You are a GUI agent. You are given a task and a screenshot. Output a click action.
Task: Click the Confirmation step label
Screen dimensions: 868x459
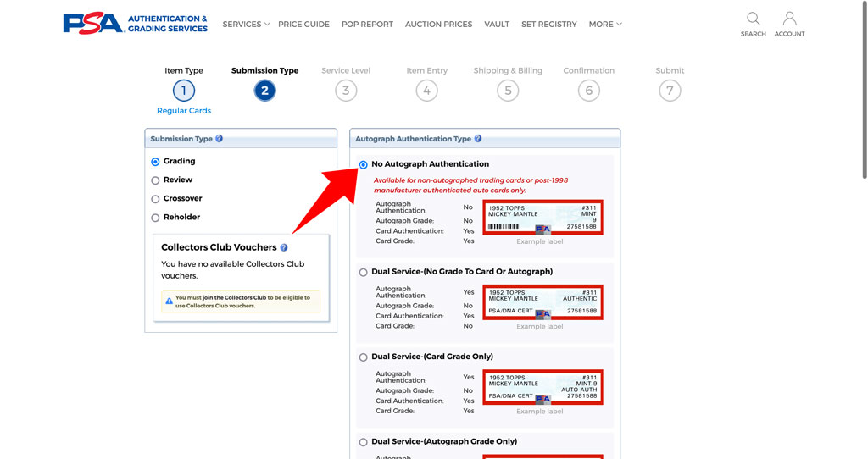[x=589, y=70]
